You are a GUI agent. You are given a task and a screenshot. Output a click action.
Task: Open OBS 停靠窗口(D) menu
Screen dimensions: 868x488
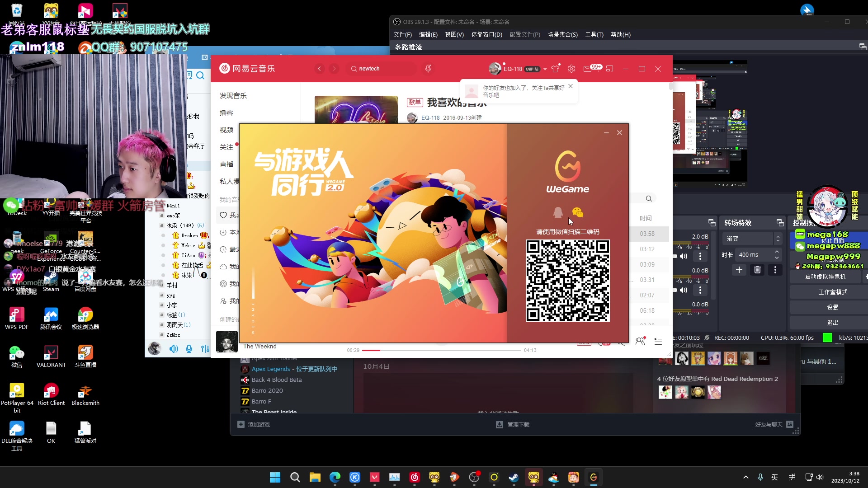pyautogui.click(x=487, y=34)
